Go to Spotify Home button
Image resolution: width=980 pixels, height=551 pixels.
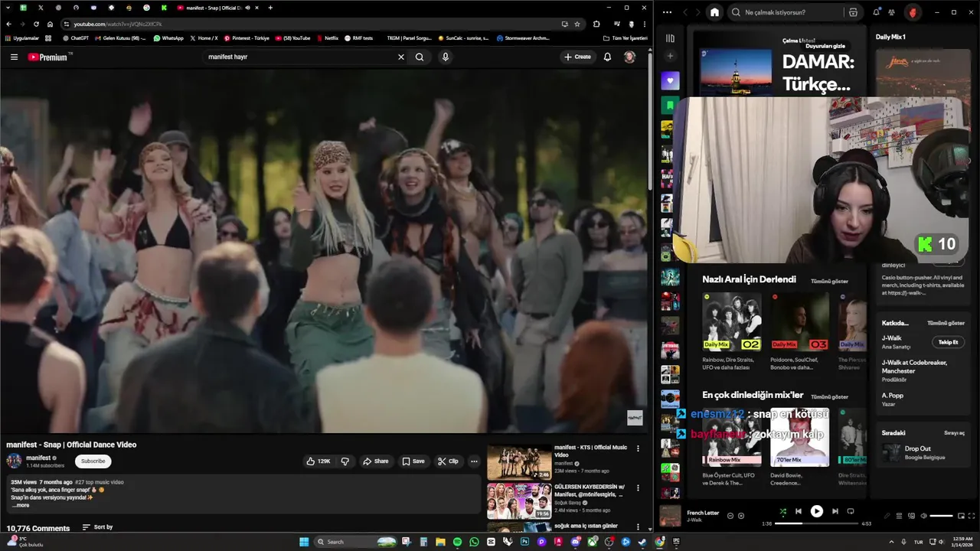pyautogui.click(x=714, y=12)
